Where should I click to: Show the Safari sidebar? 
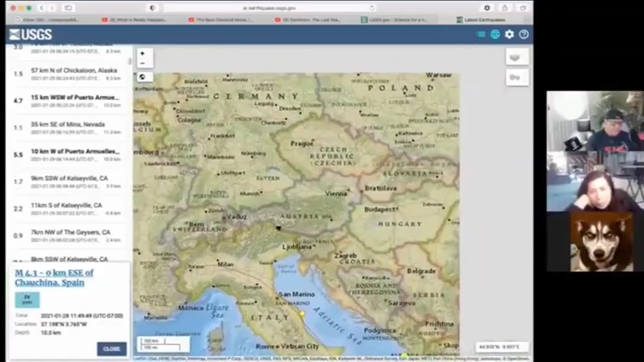point(68,8)
